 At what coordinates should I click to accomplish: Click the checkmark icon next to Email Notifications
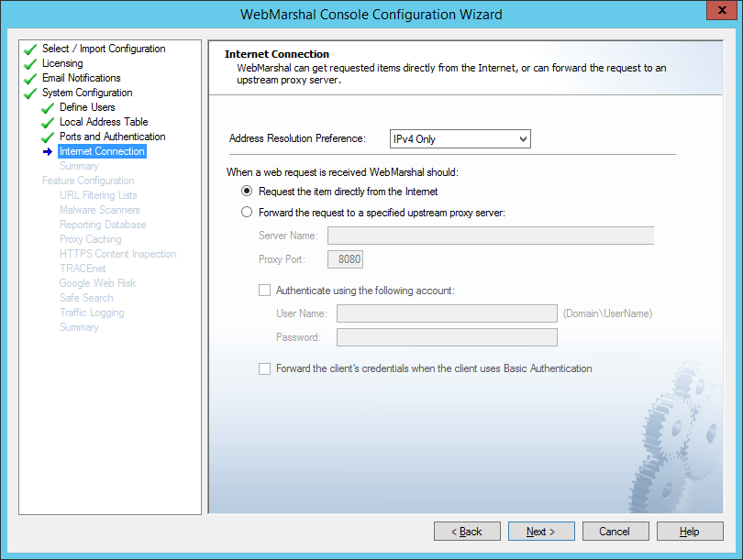click(30, 79)
